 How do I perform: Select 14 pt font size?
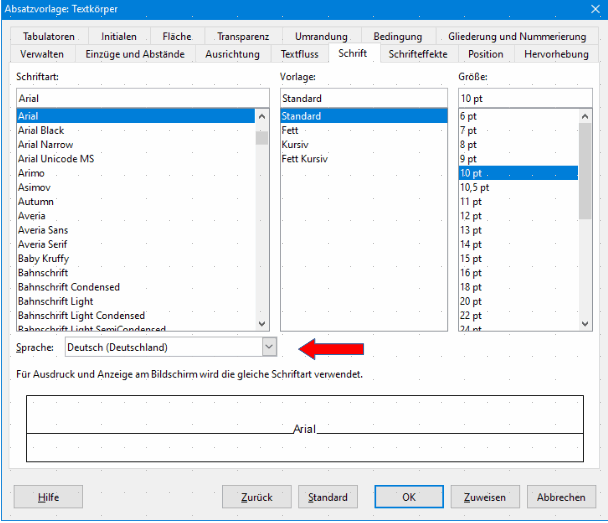coord(518,244)
